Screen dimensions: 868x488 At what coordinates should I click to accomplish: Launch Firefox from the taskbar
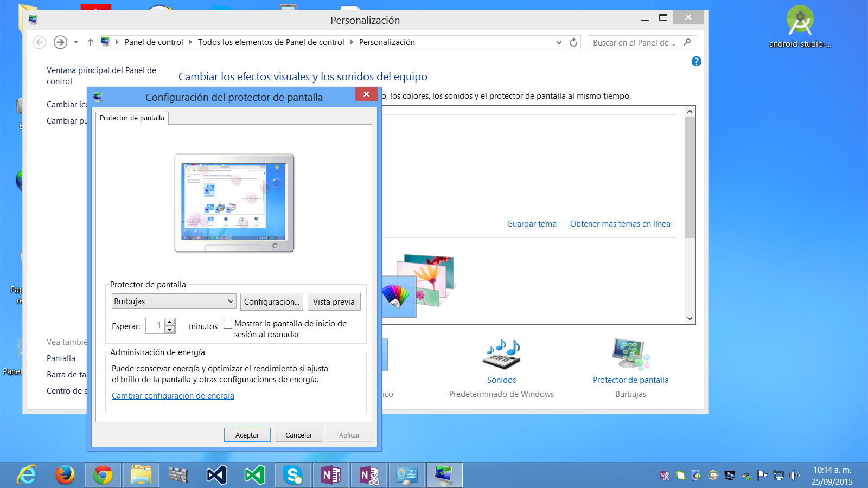(x=65, y=476)
